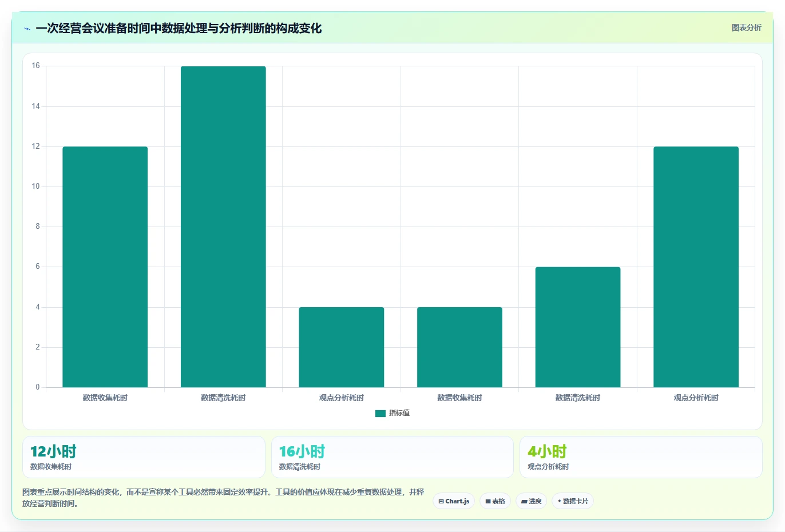Screen dimensions: 785x532
Task: Click the tallest bar reaching 16
Action: click(223, 227)
